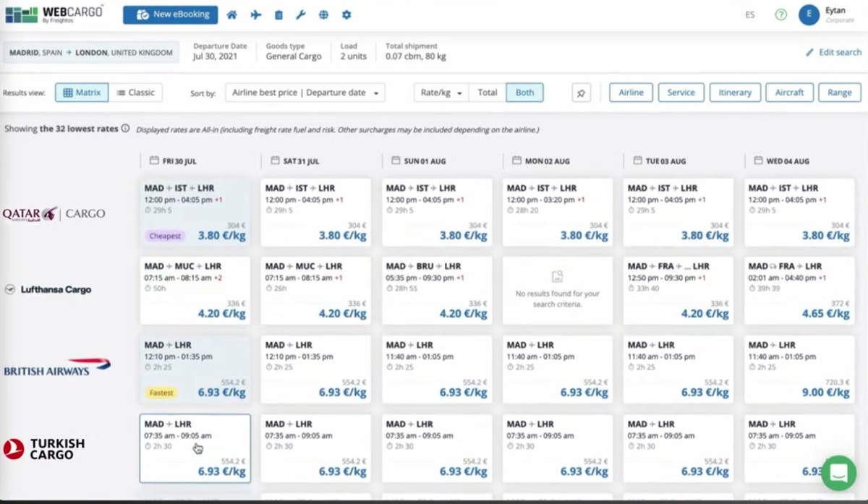The image size is (868, 504).
Task: Go to the home icon
Action: (x=232, y=14)
